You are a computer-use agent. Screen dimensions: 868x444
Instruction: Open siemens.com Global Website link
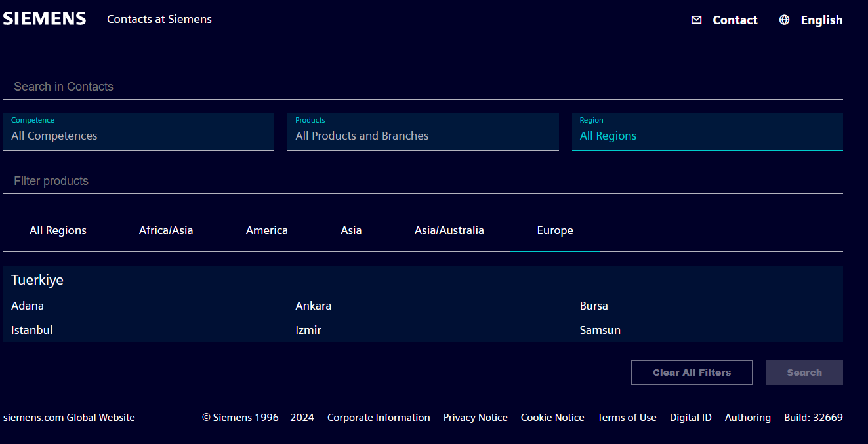(69, 418)
